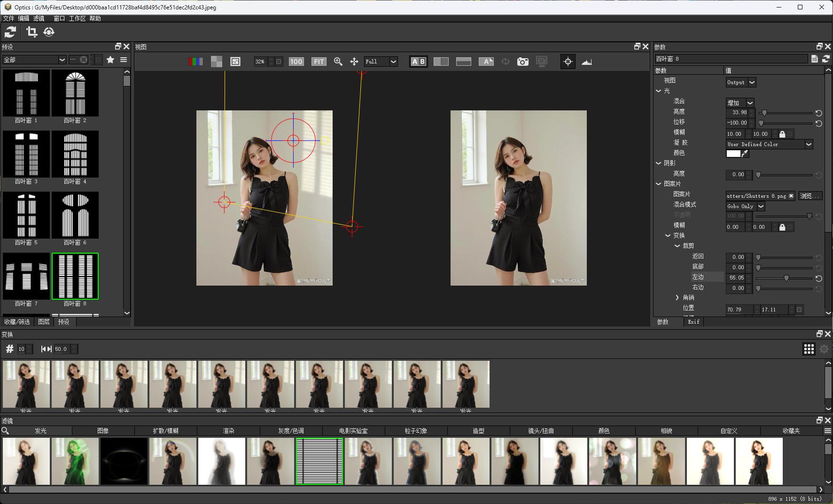Open the histogram display icon

point(586,62)
